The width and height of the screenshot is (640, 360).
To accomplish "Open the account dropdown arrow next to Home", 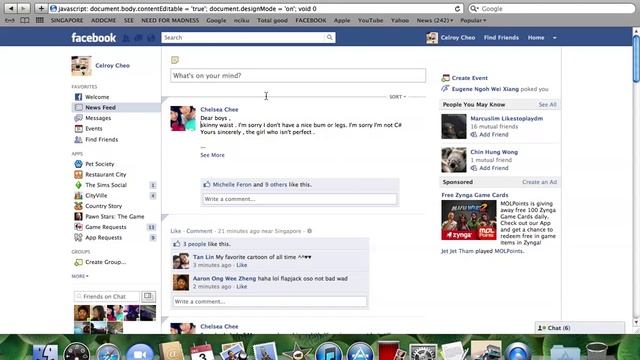I will (554, 38).
